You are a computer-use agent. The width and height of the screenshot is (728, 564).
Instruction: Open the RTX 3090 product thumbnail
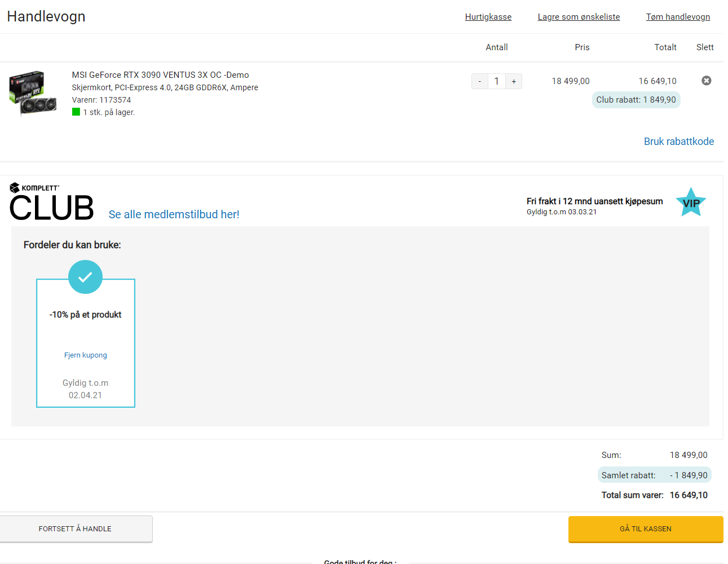[x=33, y=93]
